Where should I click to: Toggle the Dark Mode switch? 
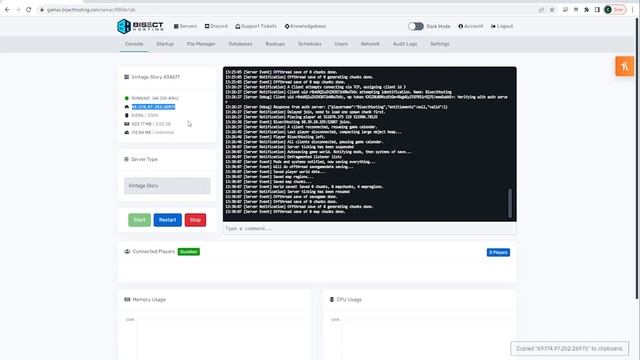tap(416, 26)
